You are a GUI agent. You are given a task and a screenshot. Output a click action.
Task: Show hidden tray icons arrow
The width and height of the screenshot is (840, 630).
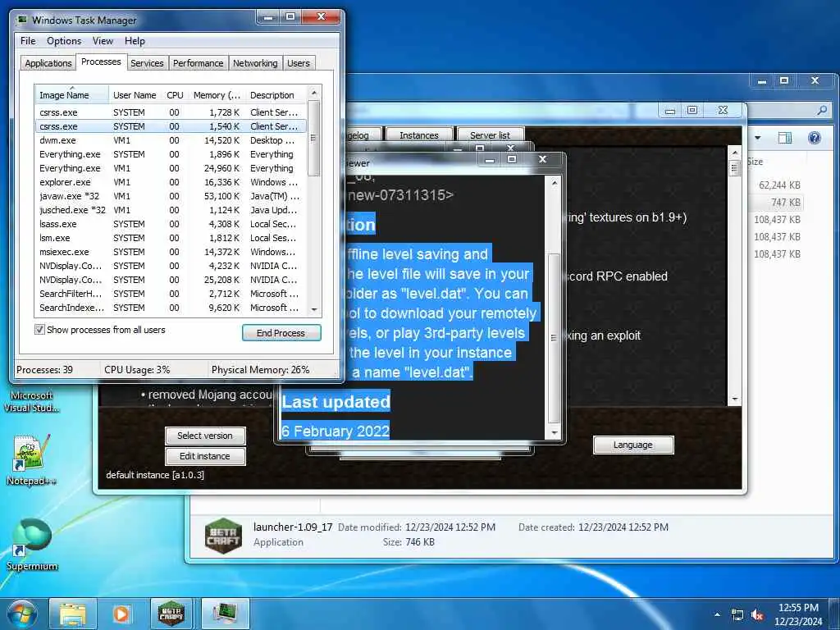tap(717, 615)
